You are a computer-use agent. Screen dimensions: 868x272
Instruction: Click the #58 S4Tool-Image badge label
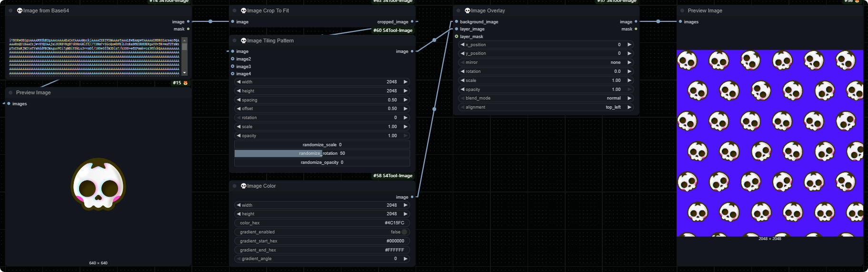(392, 176)
